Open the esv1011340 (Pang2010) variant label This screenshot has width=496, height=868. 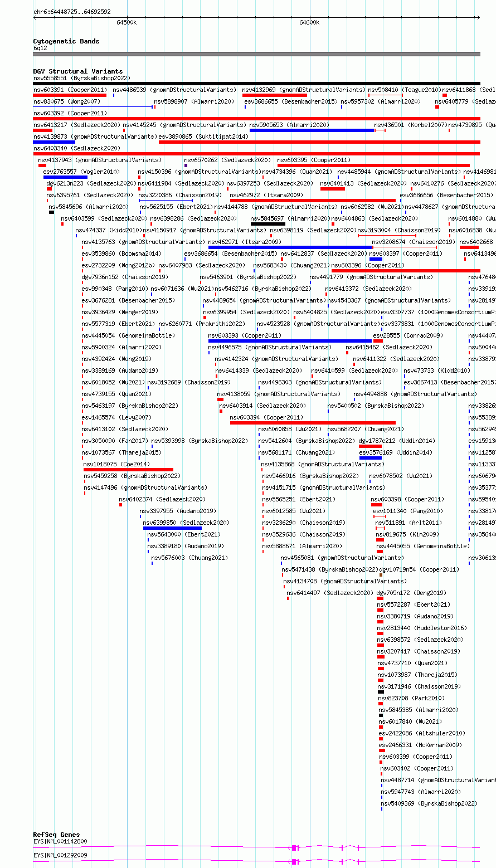408,511
